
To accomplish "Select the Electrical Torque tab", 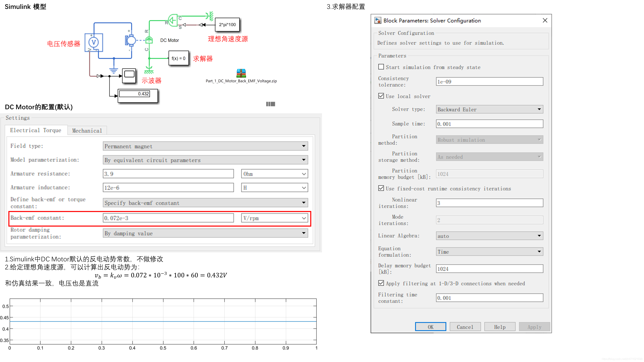I will pyautogui.click(x=36, y=130).
